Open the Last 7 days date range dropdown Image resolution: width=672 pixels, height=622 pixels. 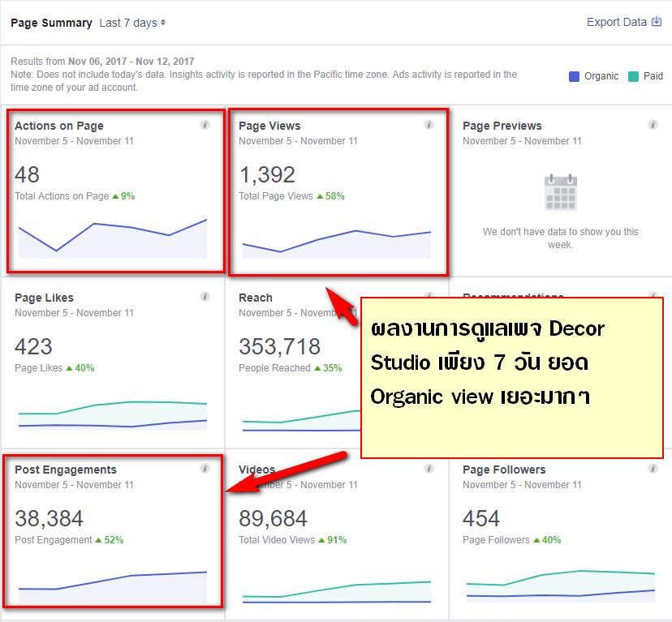click(132, 23)
